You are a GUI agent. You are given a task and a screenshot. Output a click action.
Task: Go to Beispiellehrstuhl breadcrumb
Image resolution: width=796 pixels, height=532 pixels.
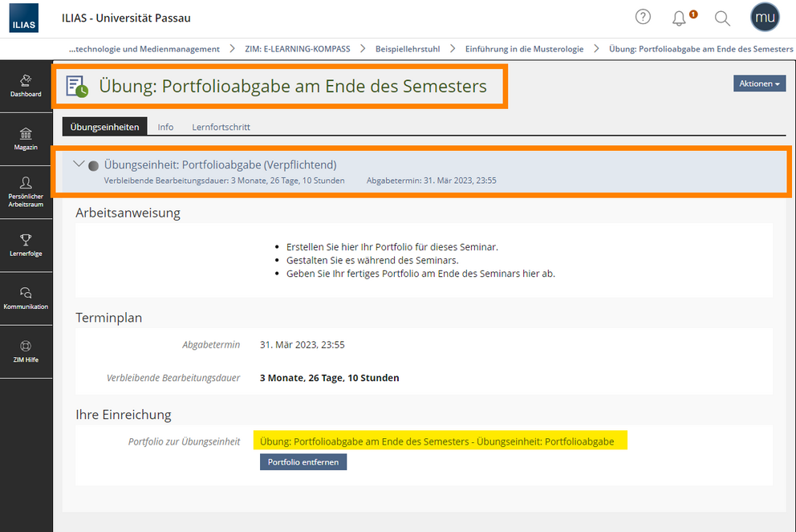tap(408, 49)
